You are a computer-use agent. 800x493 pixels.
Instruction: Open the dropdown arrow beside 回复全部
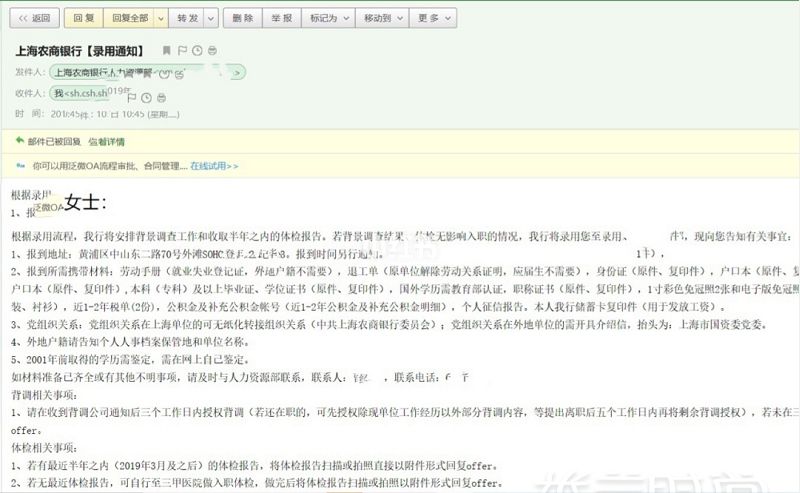161,18
